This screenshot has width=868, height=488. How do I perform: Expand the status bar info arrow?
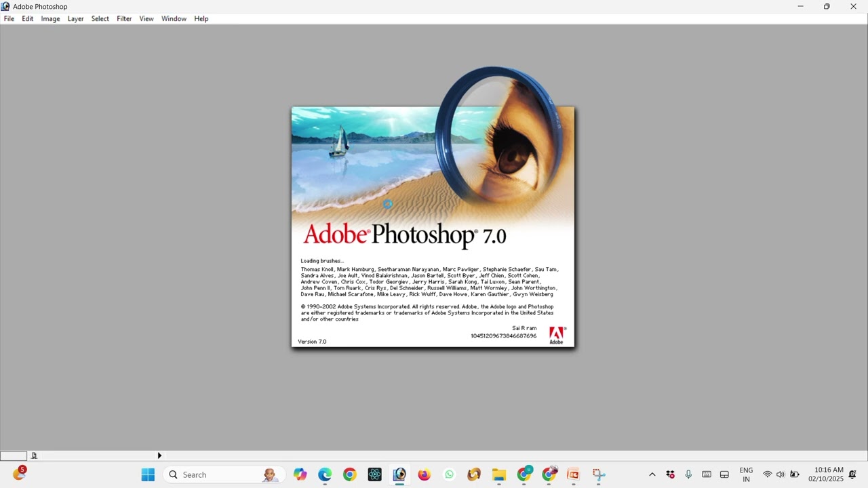point(159,455)
